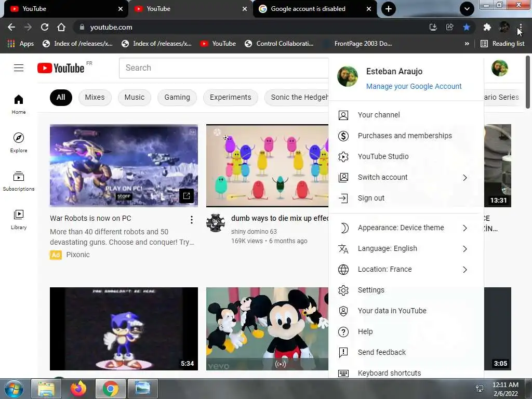
Task: Go to Home in sidebar
Action: pyautogui.click(x=19, y=104)
